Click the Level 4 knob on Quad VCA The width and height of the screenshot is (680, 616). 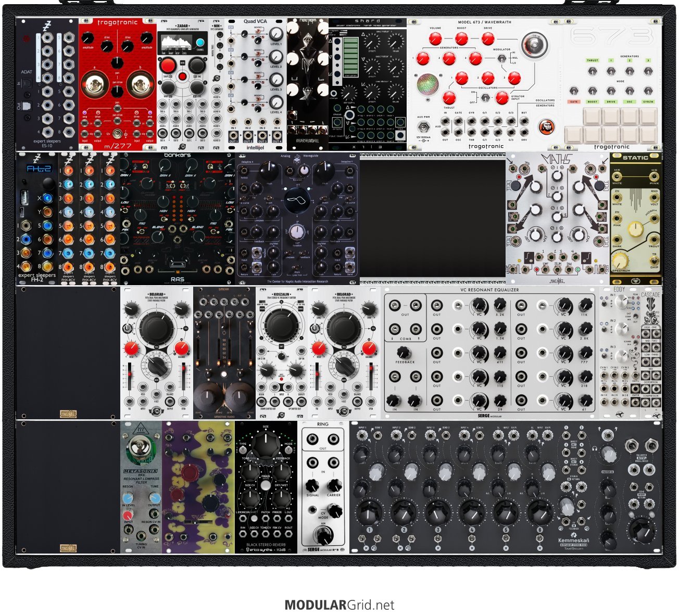point(276,102)
